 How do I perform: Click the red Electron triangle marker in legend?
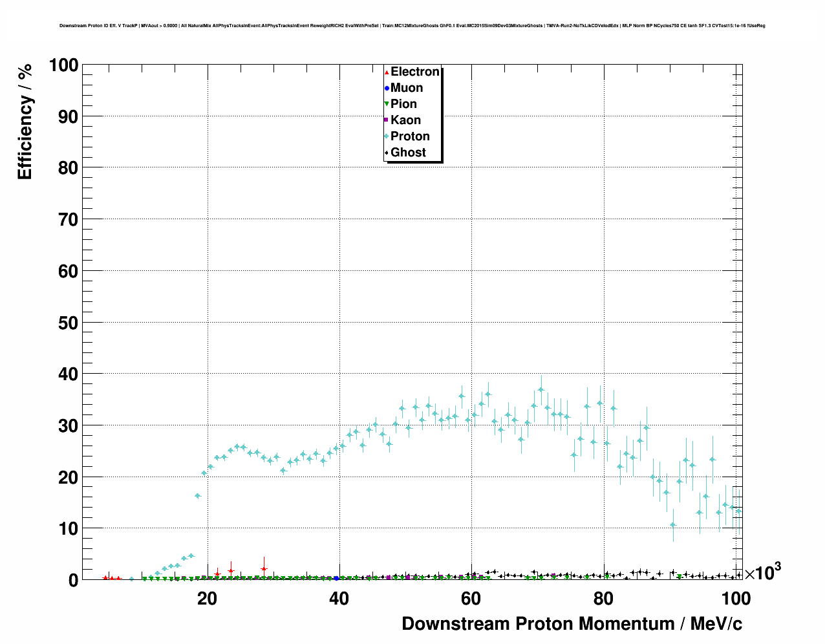pyautogui.click(x=387, y=72)
